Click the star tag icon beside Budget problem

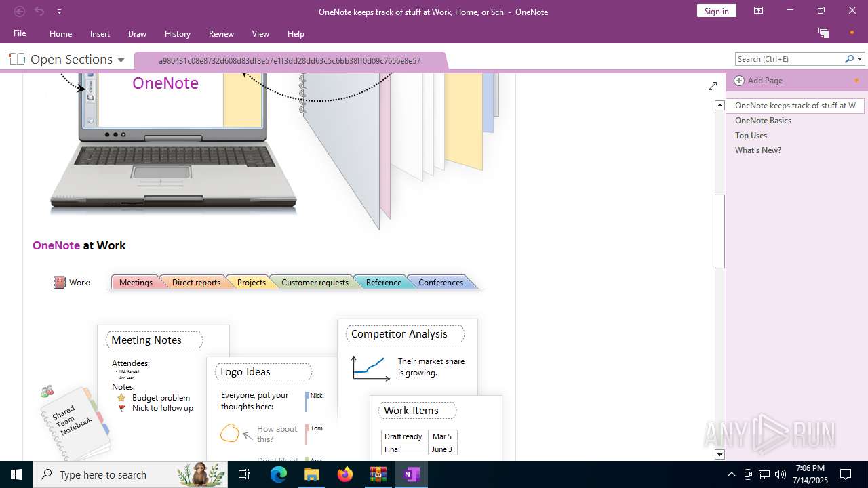click(x=121, y=398)
